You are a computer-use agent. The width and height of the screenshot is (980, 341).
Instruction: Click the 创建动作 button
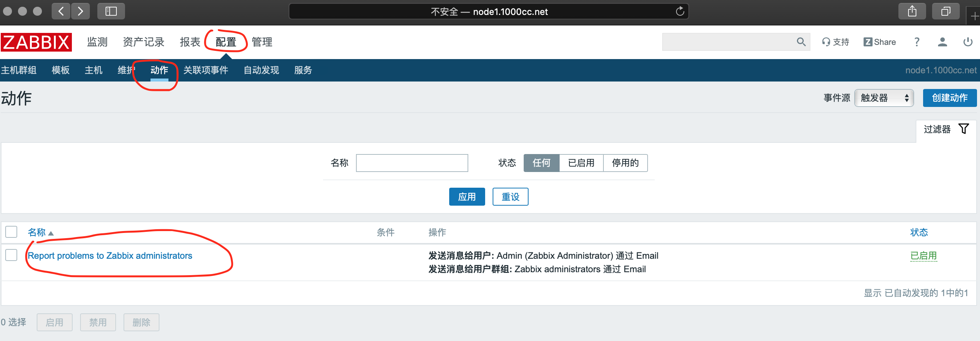pos(949,98)
